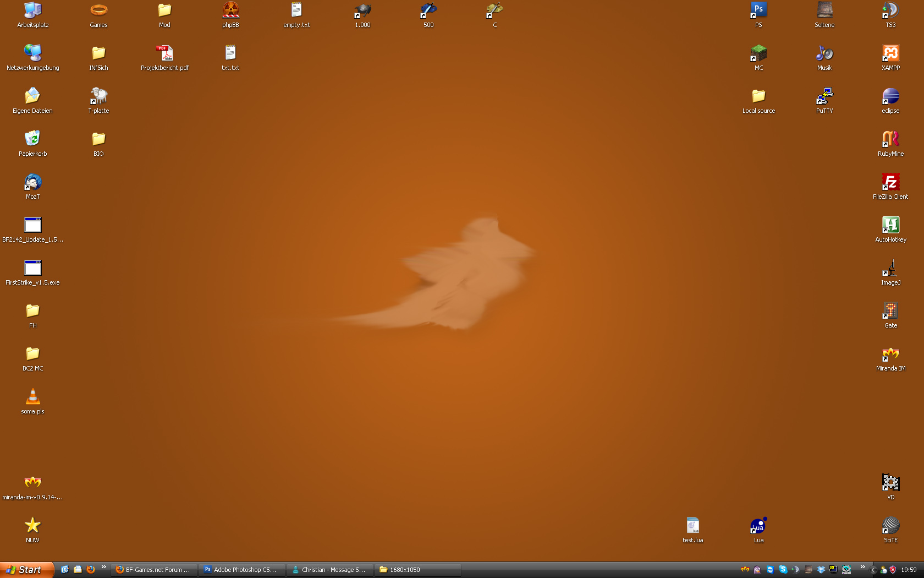Image resolution: width=924 pixels, height=578 pixels.
Task: Open the Local source folder
Action: pos(759,100)
